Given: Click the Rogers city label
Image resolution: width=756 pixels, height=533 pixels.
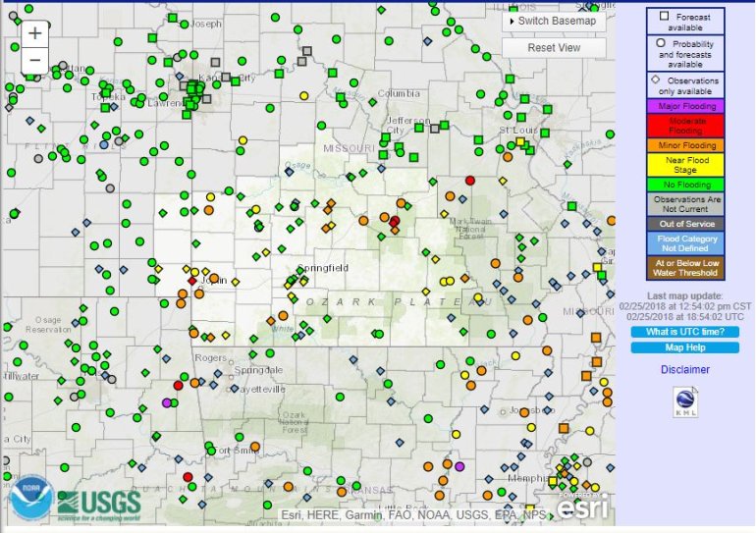Looking at the screenshot, I should click(210, 358).
